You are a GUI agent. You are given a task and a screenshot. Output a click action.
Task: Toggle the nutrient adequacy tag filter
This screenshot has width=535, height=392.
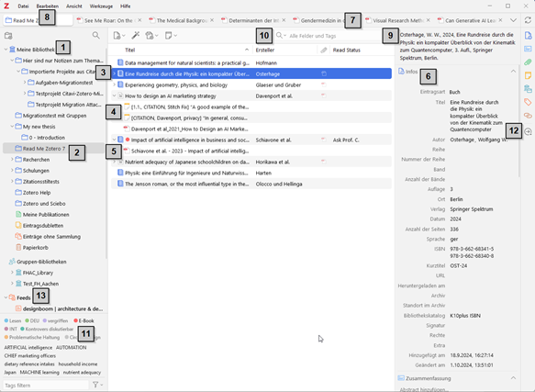point(82,373)
